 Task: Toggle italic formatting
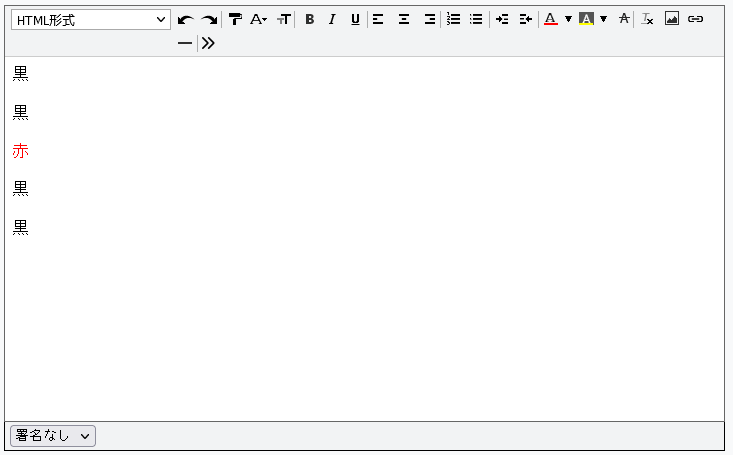coord(332,19)
